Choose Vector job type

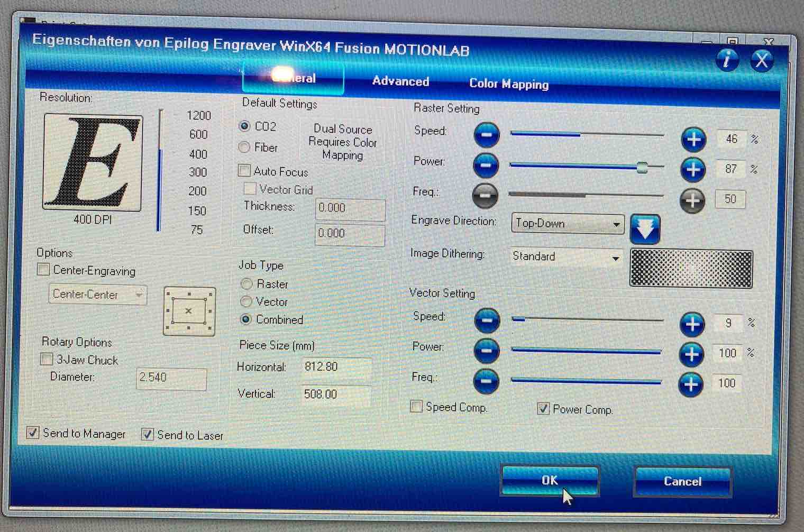[246, 301]
